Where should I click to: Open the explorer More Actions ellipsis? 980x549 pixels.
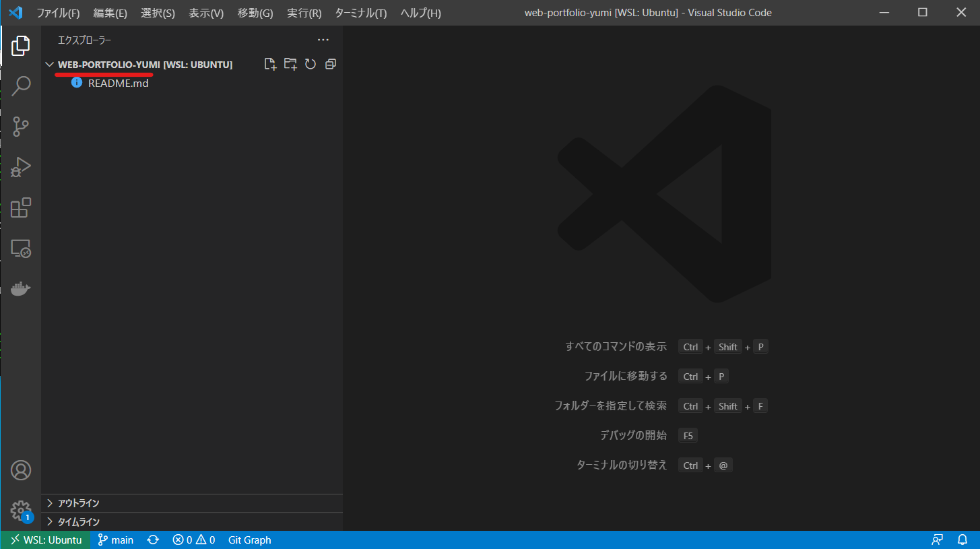[x=323, y=40]
